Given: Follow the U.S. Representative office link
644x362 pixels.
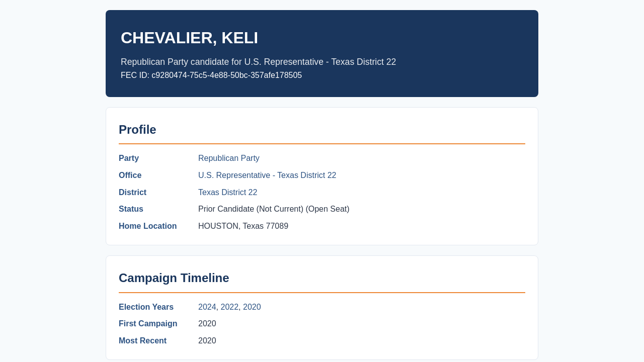Looking at the screenshot, I should tap(267, 175).
